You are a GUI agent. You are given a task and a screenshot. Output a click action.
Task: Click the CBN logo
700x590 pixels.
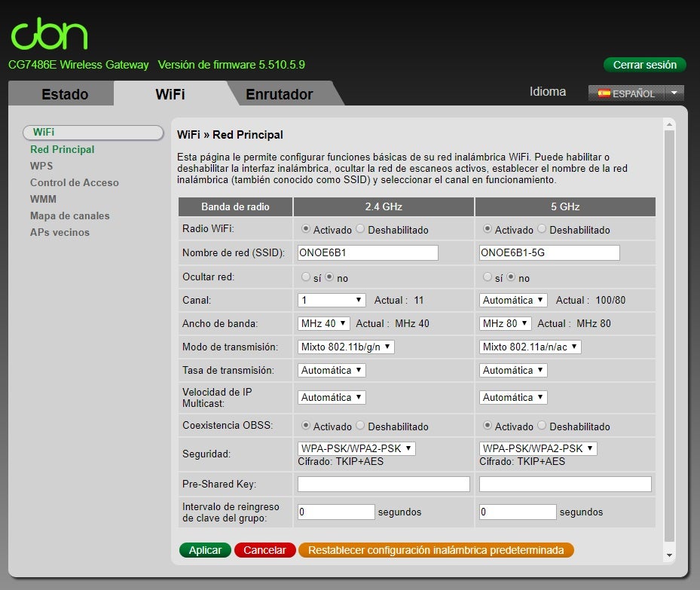[49, 35]
